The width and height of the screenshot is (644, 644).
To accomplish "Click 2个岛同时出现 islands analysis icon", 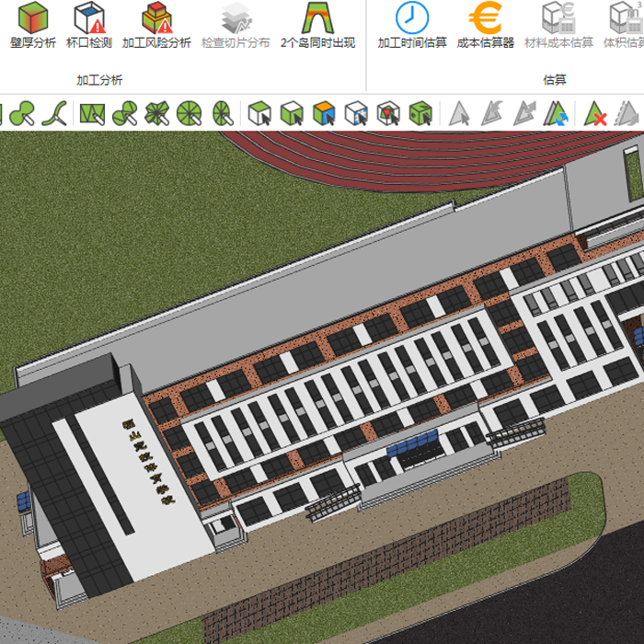I will coord(317,18).
